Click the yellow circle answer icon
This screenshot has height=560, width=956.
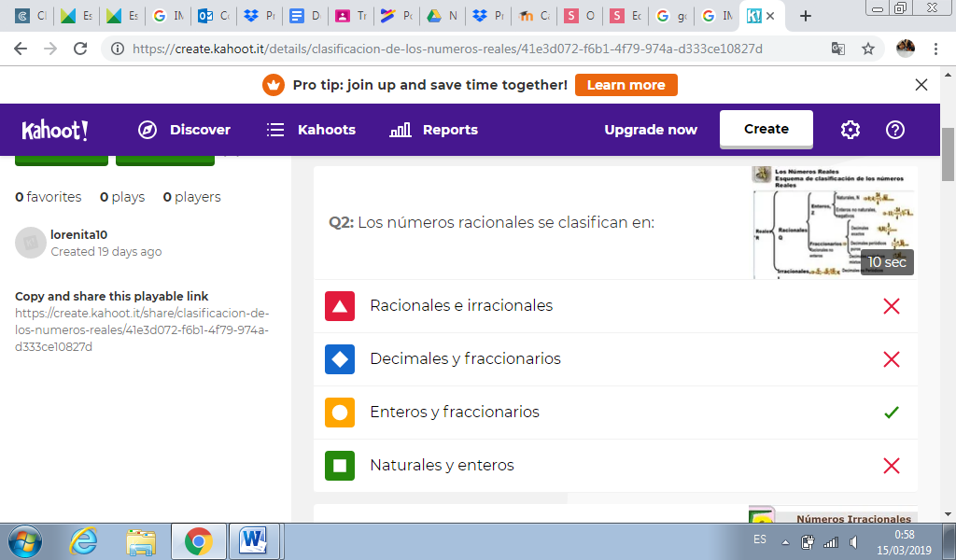pyautogui.click(x=340, y=413)
